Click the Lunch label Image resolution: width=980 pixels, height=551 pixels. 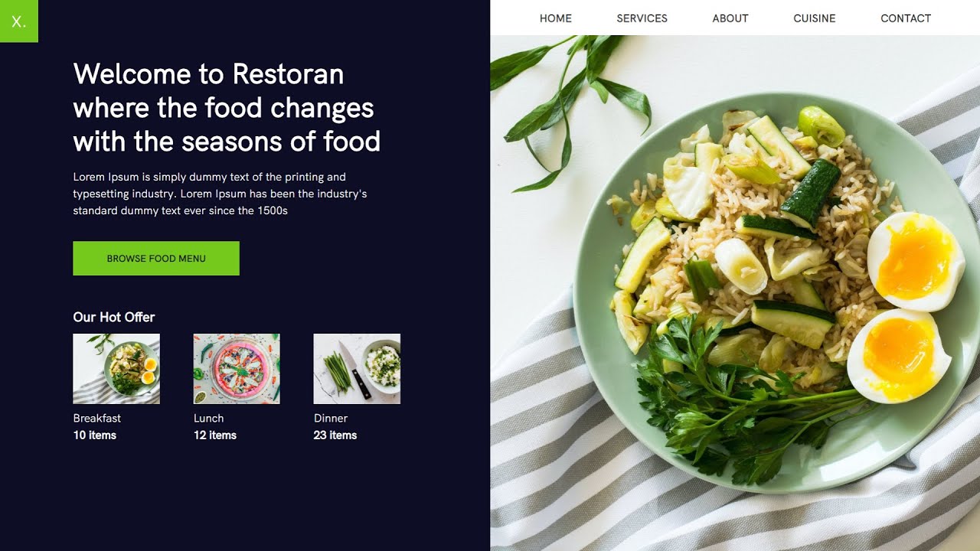tap(208, 418)
